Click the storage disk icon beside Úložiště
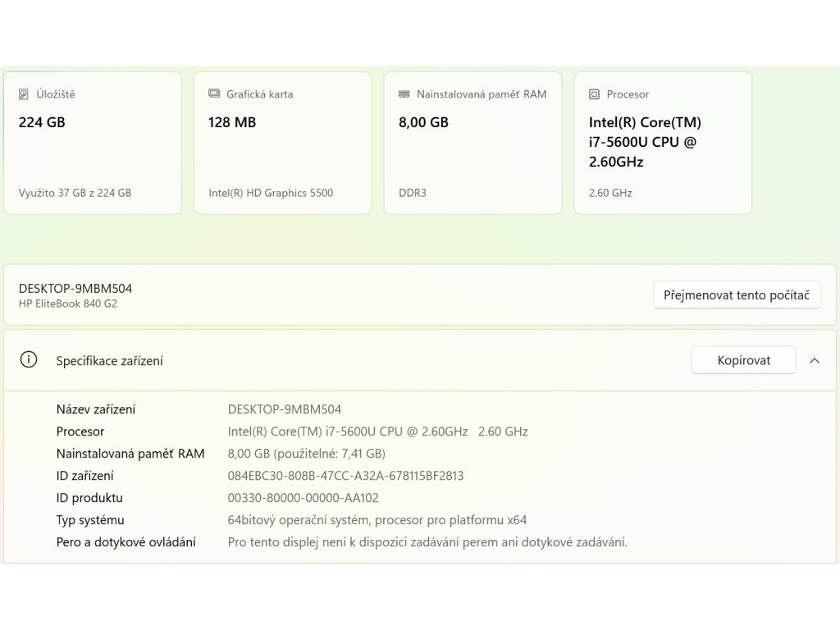The width and height of the screenshot is (840, 630). click(x=24, y=94)
